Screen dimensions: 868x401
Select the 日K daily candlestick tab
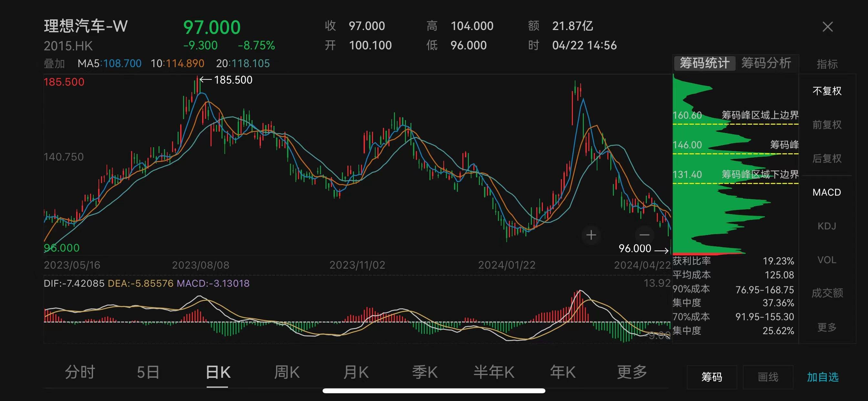pyautogui.click(x=218, y=372)
